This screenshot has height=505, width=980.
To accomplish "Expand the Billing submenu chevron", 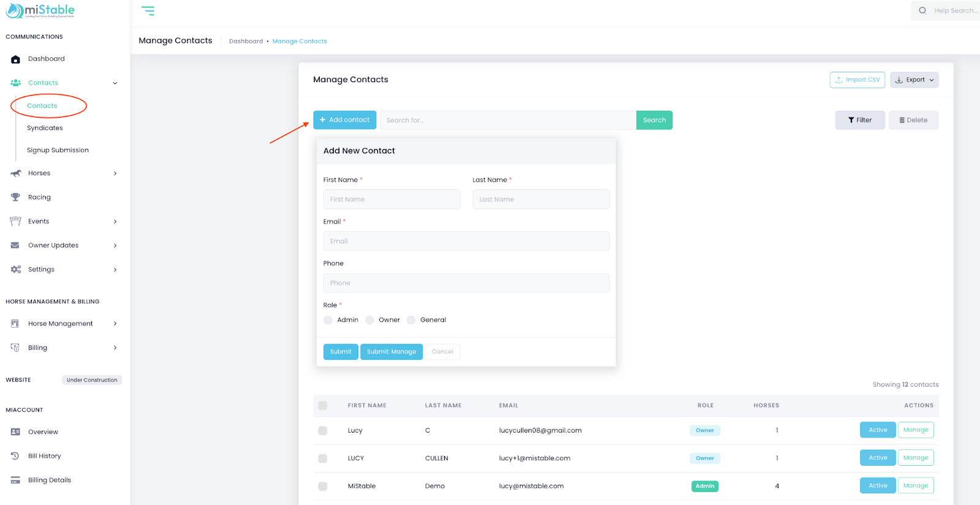I will [115, 347].
